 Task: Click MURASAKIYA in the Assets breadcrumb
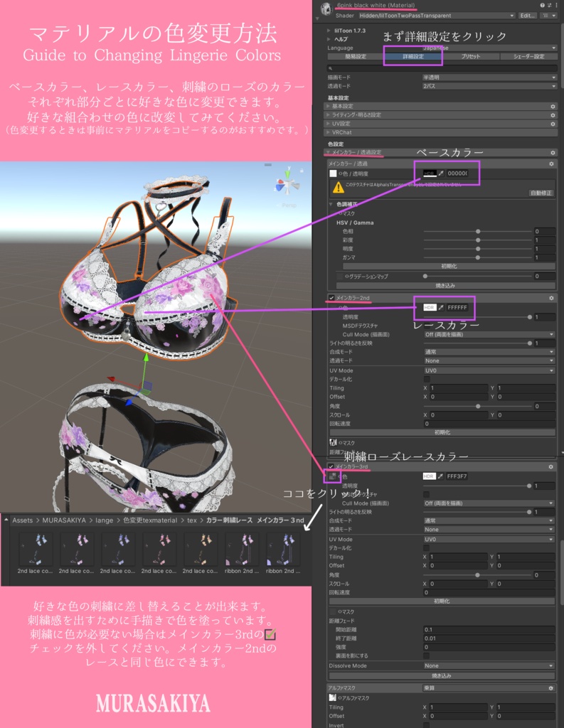[64, 520]
